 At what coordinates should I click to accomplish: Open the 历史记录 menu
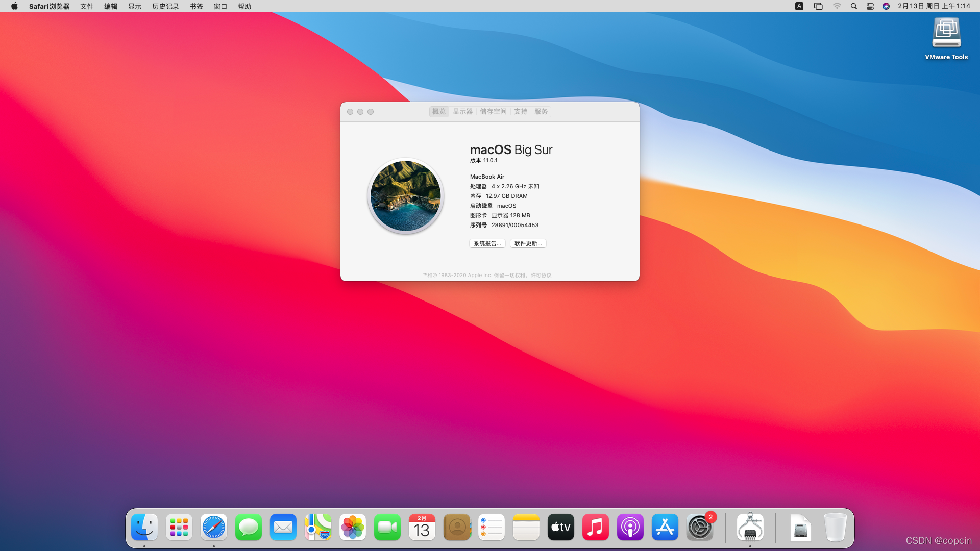pos(165,6)
